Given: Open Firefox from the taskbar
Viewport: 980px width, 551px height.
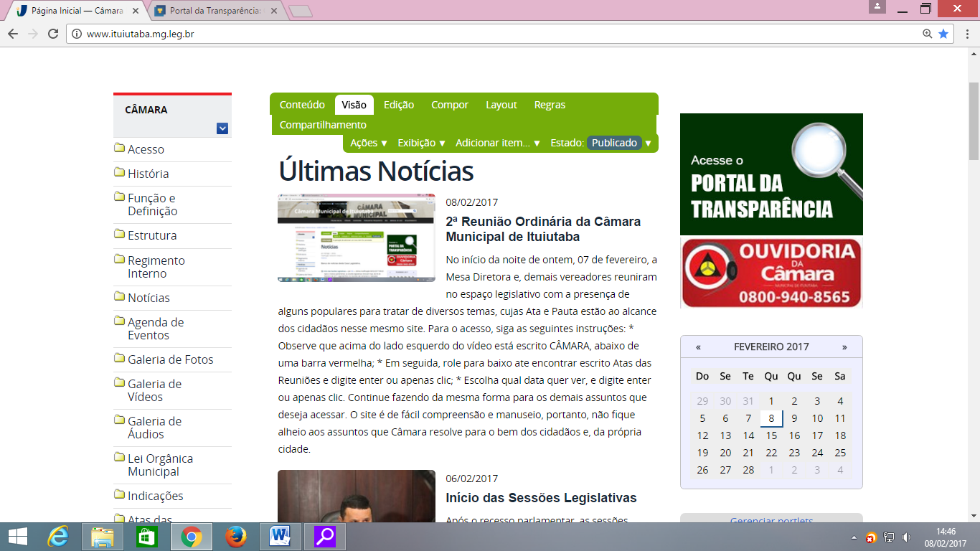Looking at the screenshot, I should (235, 537).
